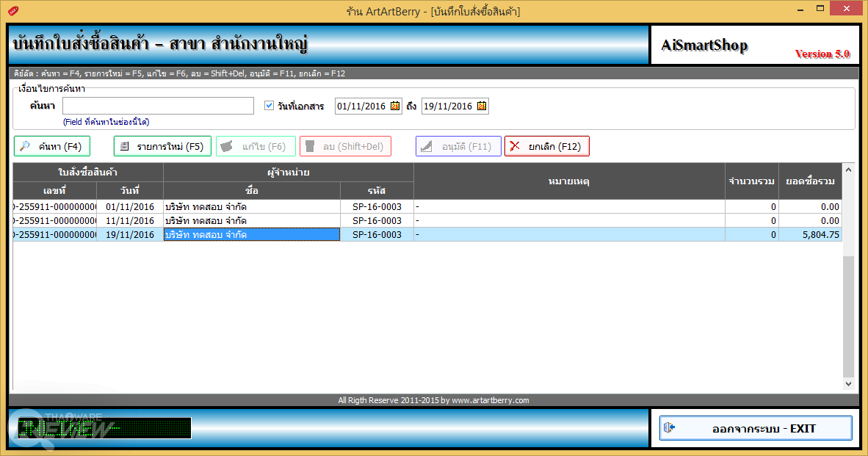Close the ArtArtBerry window

coord(847,9)
